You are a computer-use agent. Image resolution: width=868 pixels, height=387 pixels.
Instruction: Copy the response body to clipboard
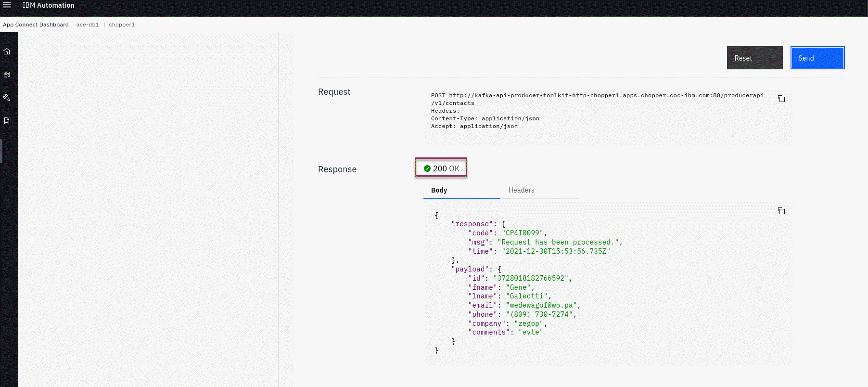[x=781, y=211]
